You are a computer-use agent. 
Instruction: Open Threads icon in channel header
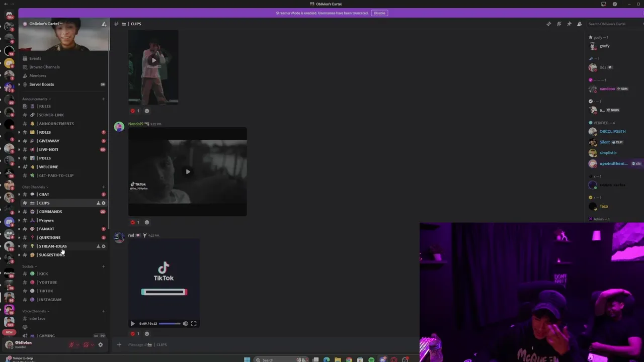548,24
